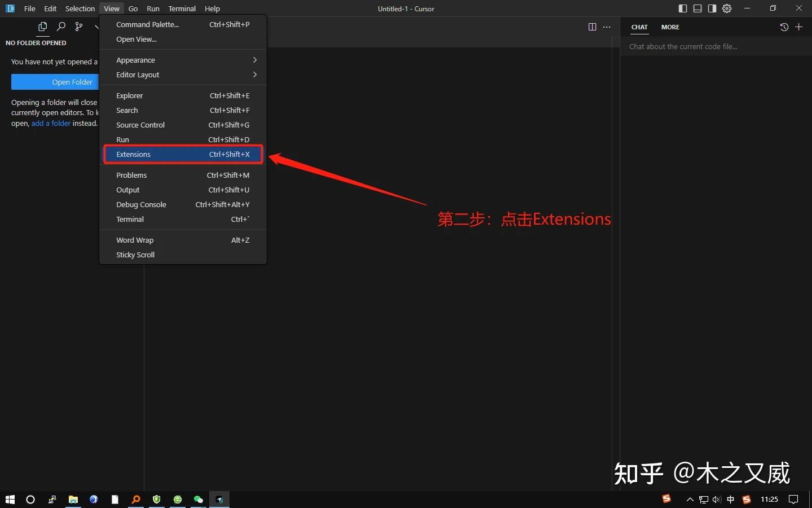Select Extensions from the View menu
Screen dimensions: 812x508
(x=133, y=154)
